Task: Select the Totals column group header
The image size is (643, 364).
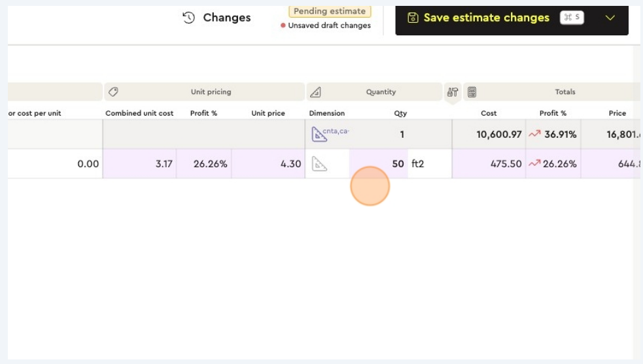Action: 565,92
